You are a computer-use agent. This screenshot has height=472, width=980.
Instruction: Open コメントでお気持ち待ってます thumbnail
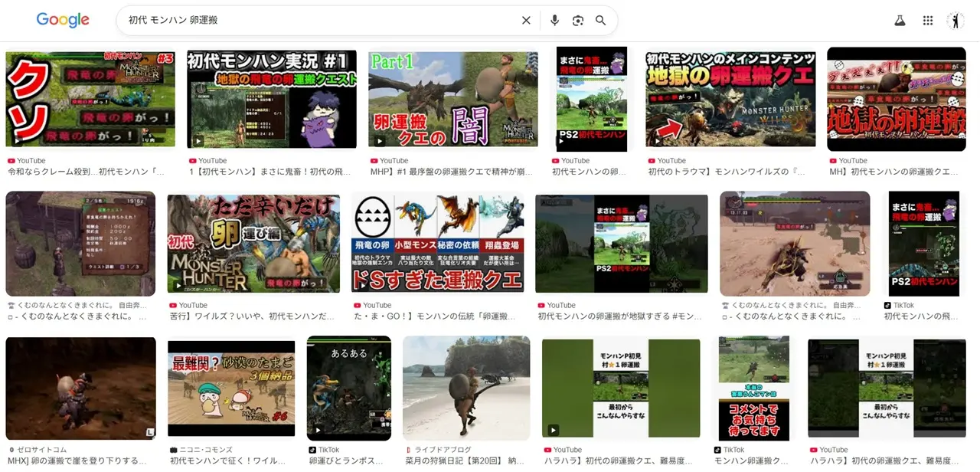tap(753, 388)
